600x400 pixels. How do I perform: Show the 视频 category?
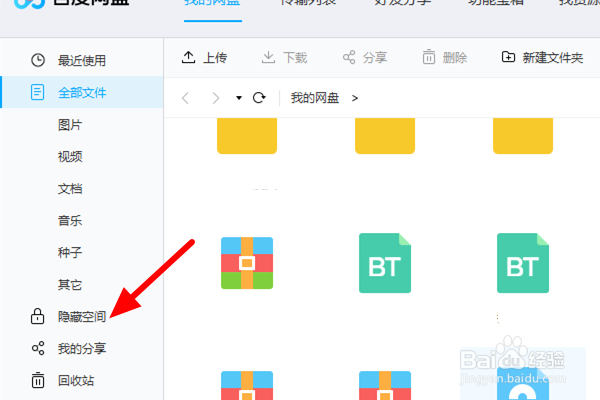[x=70, y=157]
